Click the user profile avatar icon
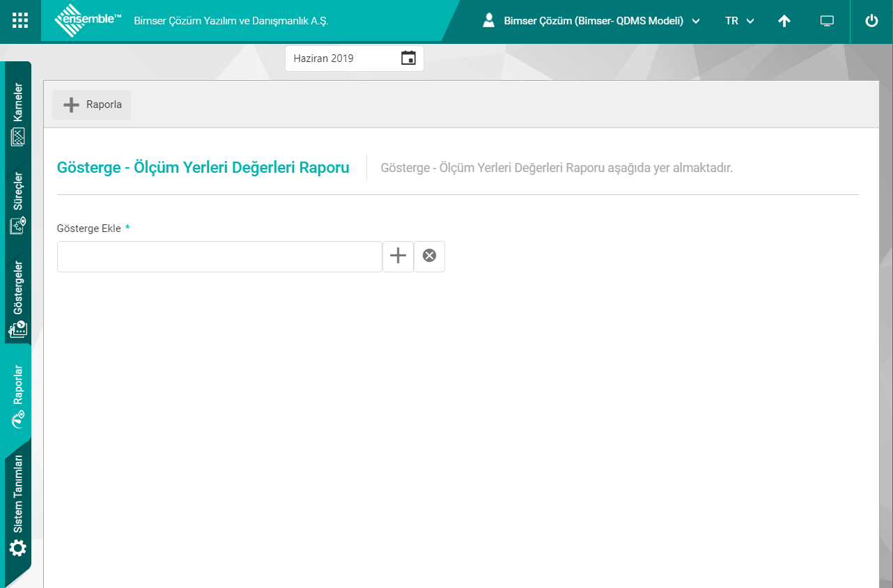This screenshot has width=893, height=588. pyautogui.click(x=489, y=21)
